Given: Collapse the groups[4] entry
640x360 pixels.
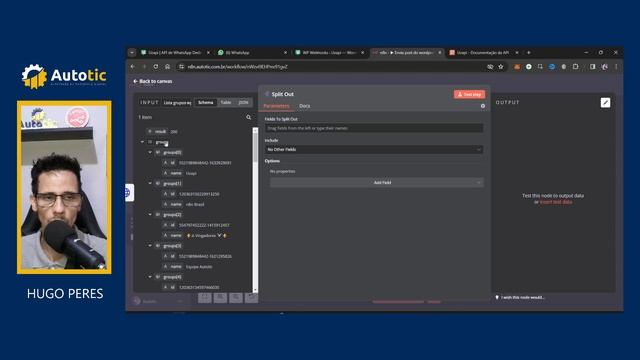Looking at the screenshot, I should pos(150,277).
